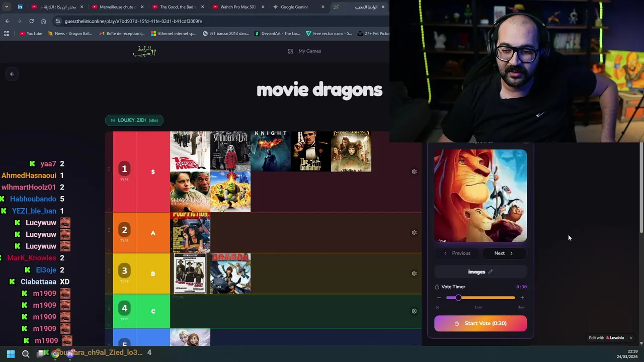The width and height of the screenshot is (644, 362).
Task: Open News - Dragon Ball bookmark
Action: click(70, 34)
